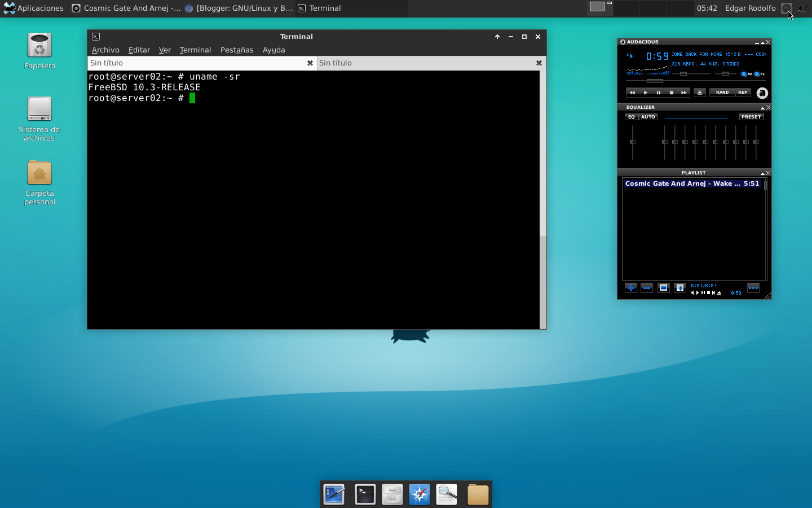Launch the Terminal from the dock
The image size is (812, 508).
pos(363,494)
